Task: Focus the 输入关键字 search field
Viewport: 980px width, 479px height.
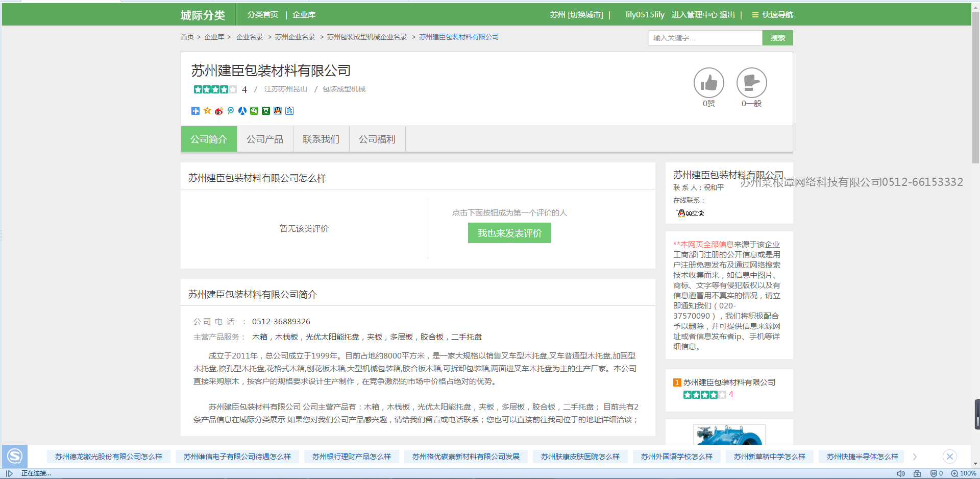Action: [705, 38]
